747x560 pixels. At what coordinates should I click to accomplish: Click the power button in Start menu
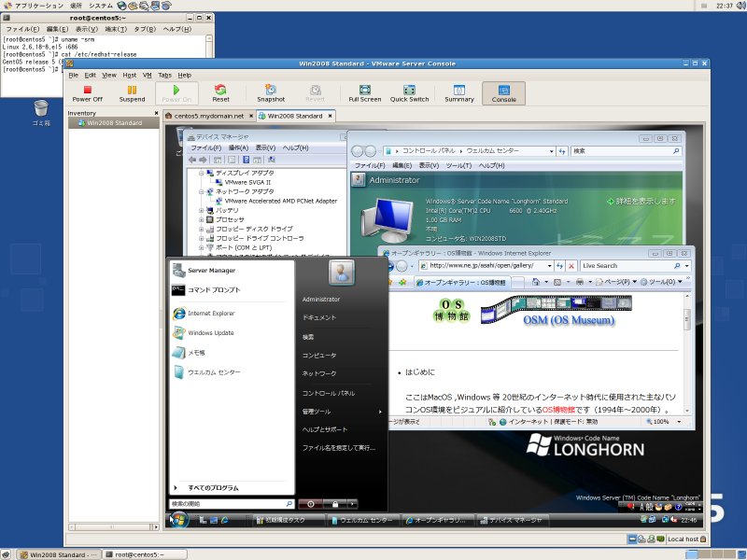(x=311, y=504)
